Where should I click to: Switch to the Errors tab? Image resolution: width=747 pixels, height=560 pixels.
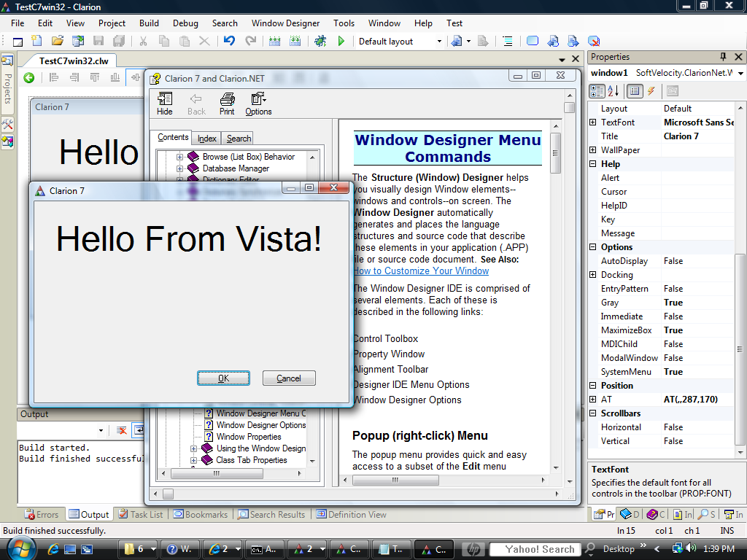click(x=42, y=514)
